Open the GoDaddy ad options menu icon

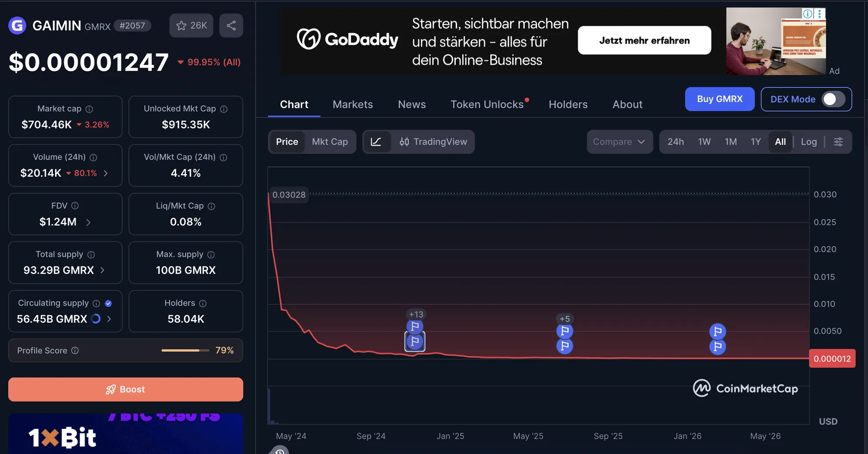click(x=819, y=13)
